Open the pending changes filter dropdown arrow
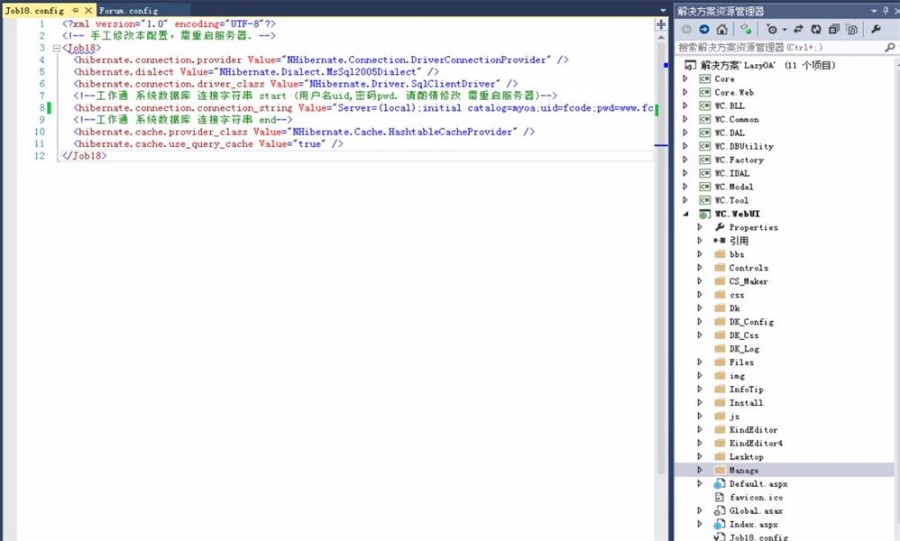This screenshot has width=900, height=541. click(785, 30)
